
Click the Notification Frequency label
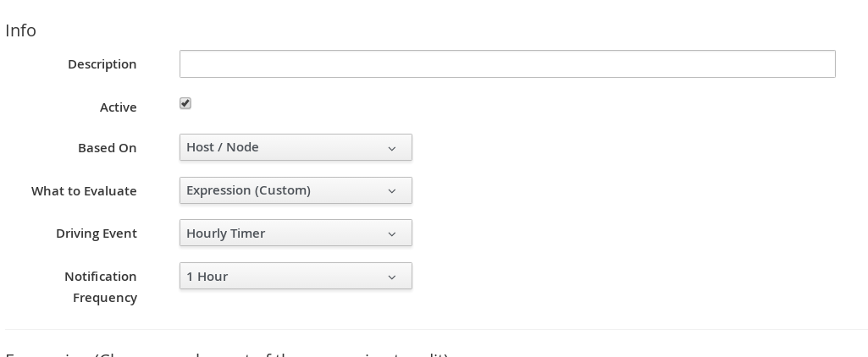tap(101, 286)
